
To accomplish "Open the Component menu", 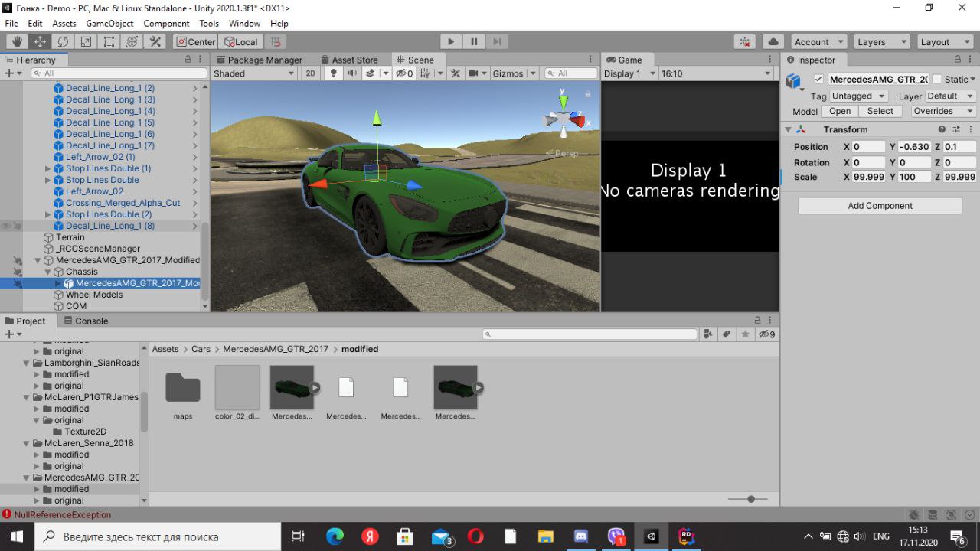I will [166, 24].
